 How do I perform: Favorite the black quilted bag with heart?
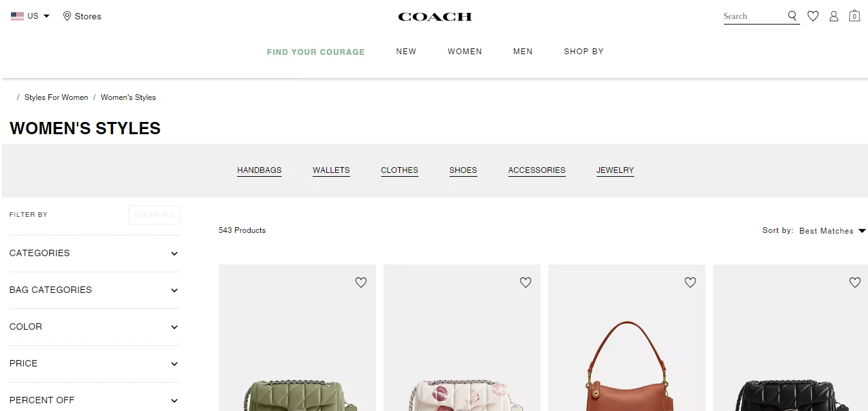pos(855,282)
